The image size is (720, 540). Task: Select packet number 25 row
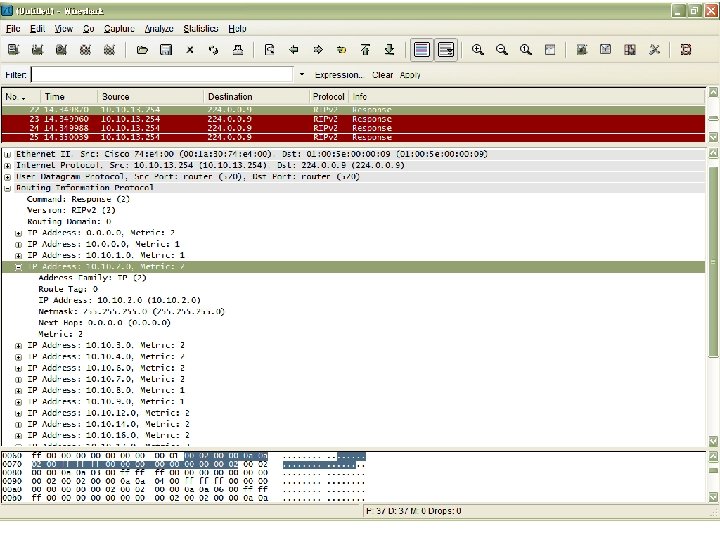pos(354,137)
